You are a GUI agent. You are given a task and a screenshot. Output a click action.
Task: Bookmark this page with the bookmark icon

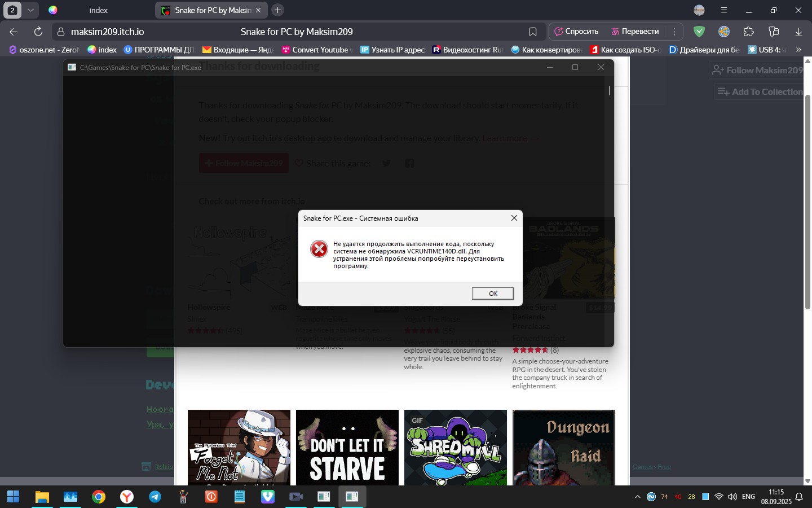[533, 32]
